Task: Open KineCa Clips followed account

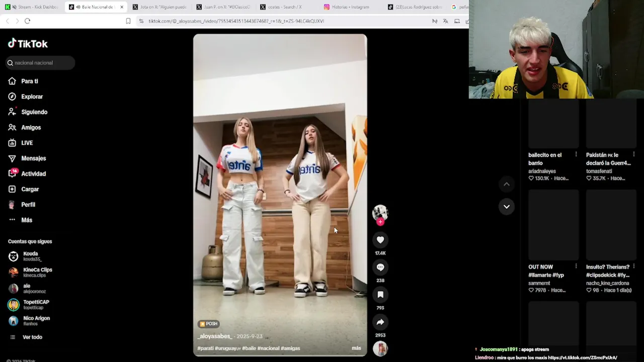Action: click(x=30, y=273)
